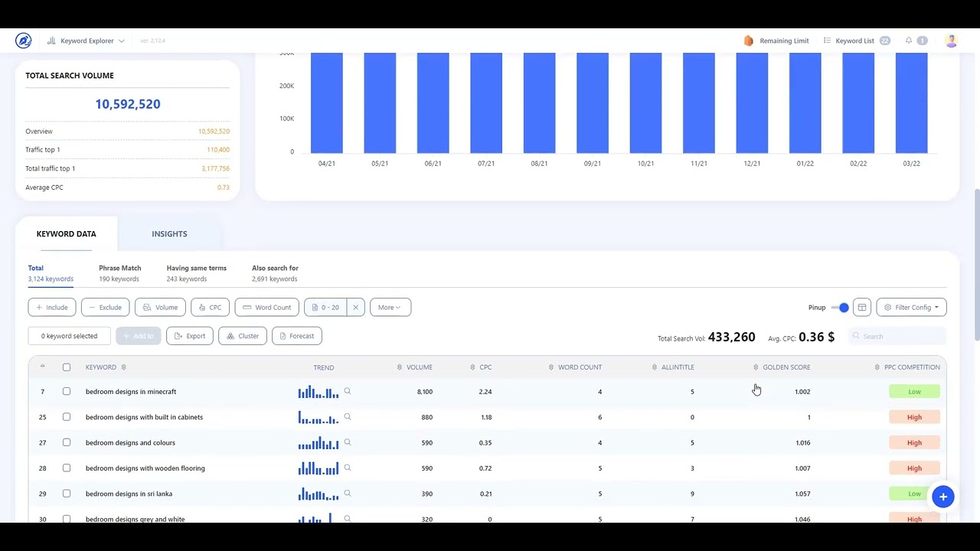Open the table columns layout icon
This screenshot has width=980, height=551.
861,308
